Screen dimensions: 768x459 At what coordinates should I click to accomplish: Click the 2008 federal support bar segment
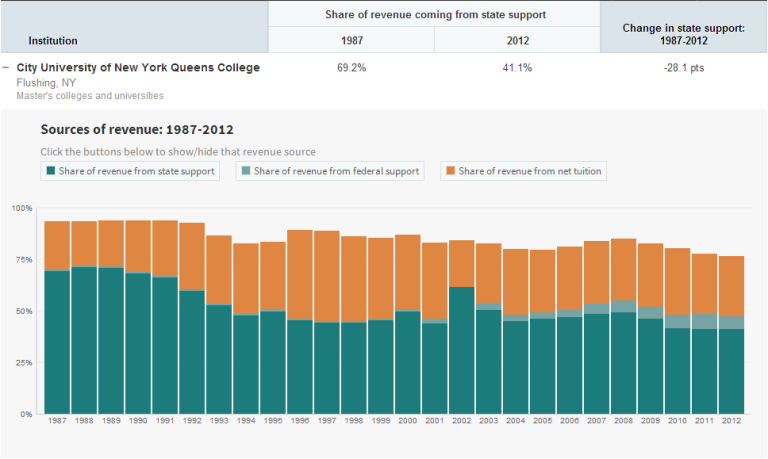pos(624,306)
